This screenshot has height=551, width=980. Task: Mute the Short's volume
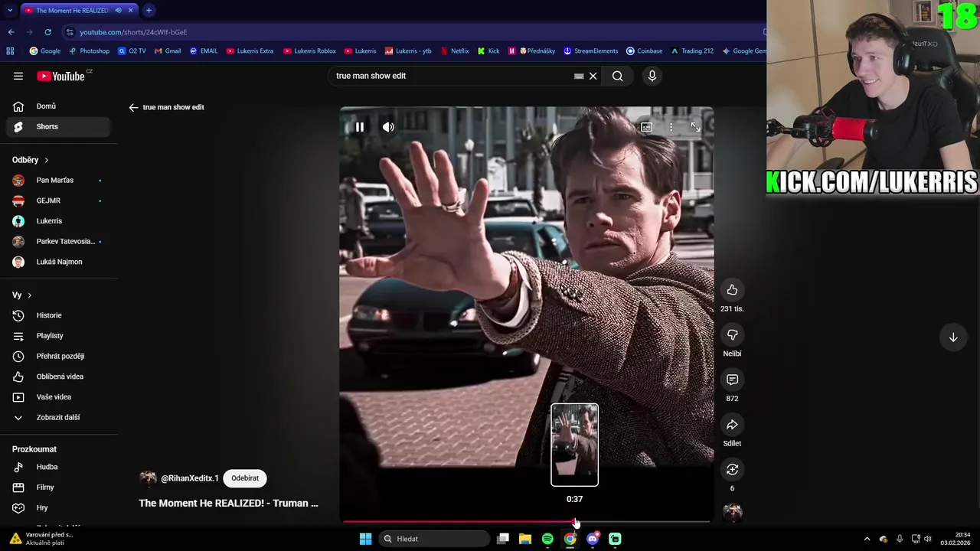click(x=388, y=127)
